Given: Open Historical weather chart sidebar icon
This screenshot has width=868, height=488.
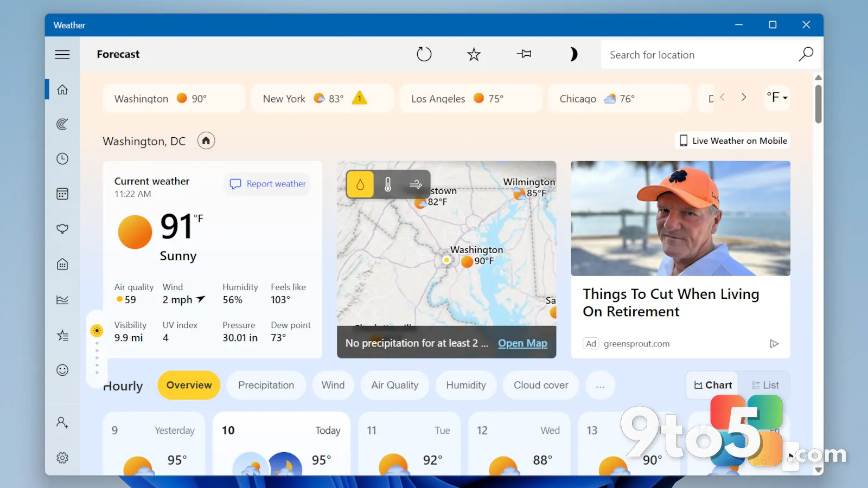Looking at the screenshot, I should [62, 300].
